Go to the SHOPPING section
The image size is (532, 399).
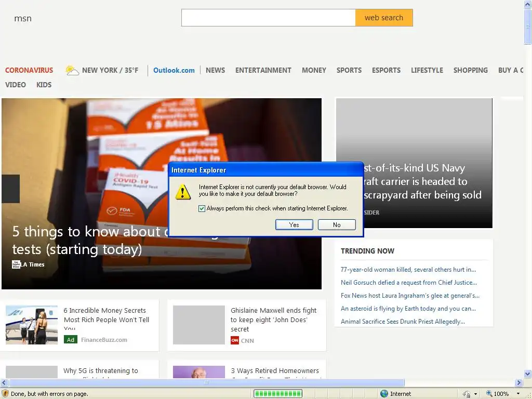[x=471, y=70]
